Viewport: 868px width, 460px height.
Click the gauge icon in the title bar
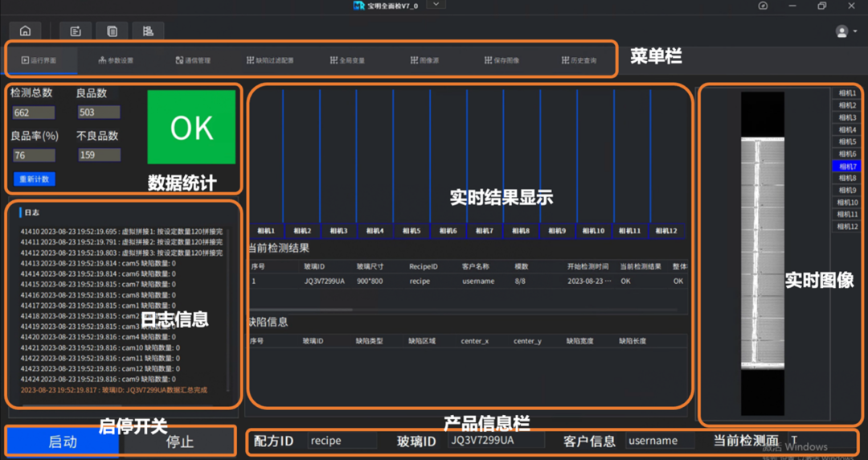coord(763,6)
